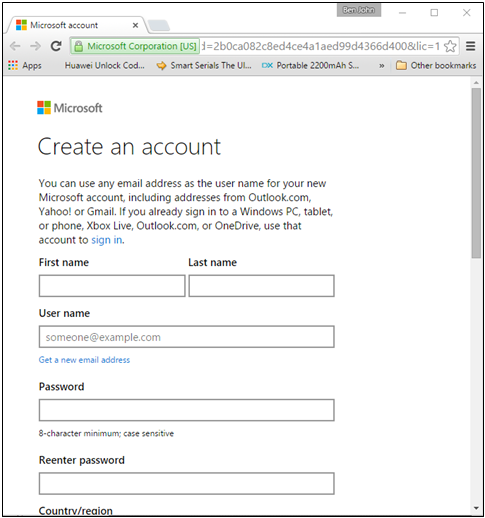Click the green padlock security icon
Image resolution: width=485 pixels, height=518 pixels.
coord(78,46)
